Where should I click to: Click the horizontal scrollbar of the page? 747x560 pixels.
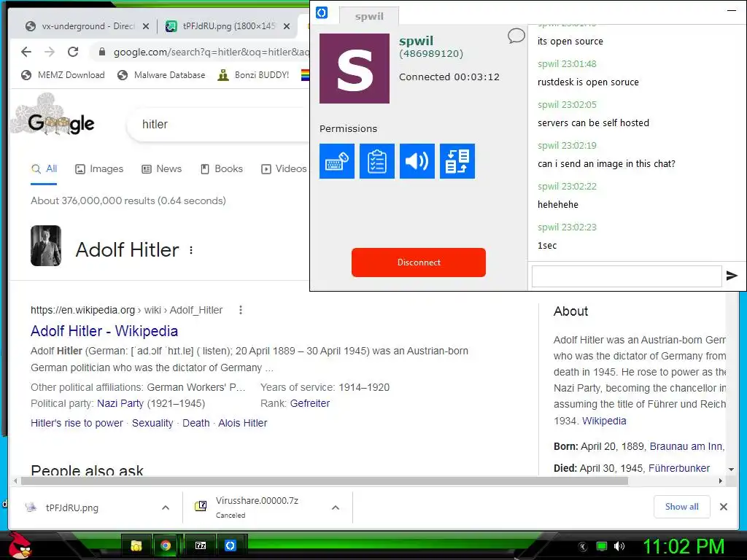(x=325, y=481)
